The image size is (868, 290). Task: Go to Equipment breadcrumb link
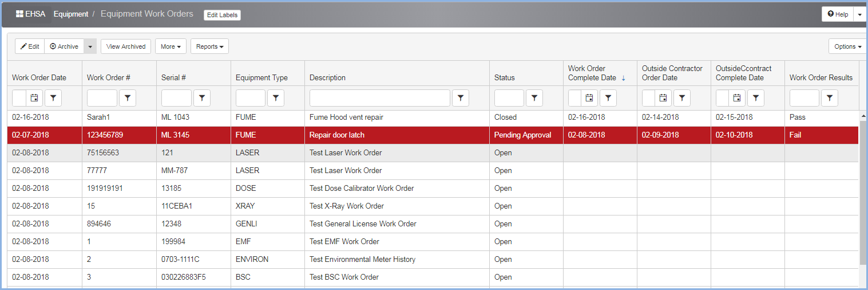[71, 14]
